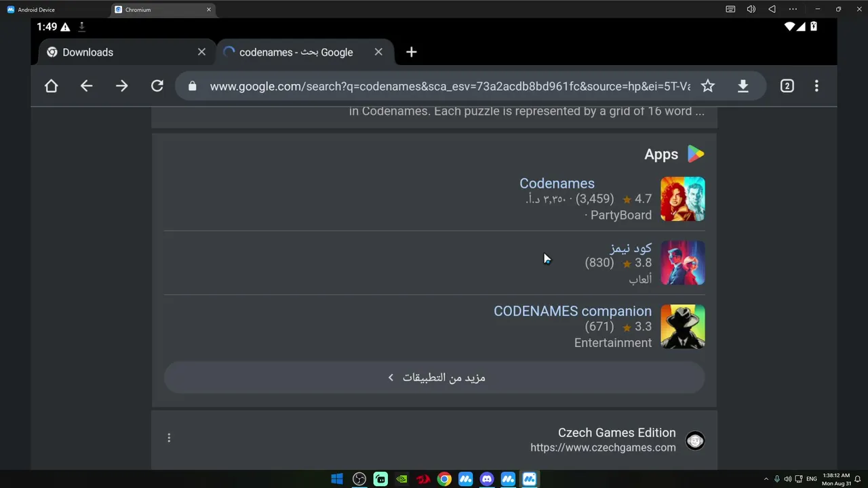Open the Windows Start menu
The image size is (868, 488).
click(337, 479)
